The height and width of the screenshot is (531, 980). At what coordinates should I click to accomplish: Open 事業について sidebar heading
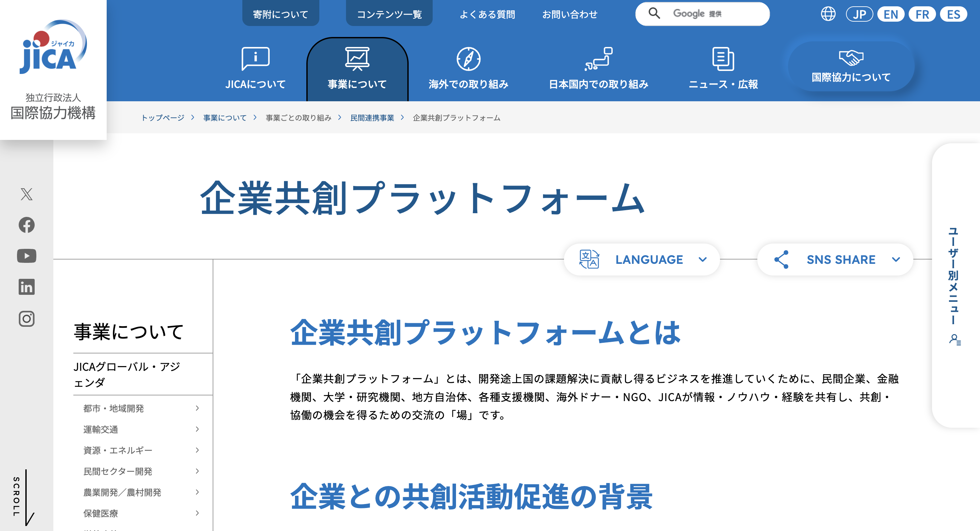tap(128, 331)
